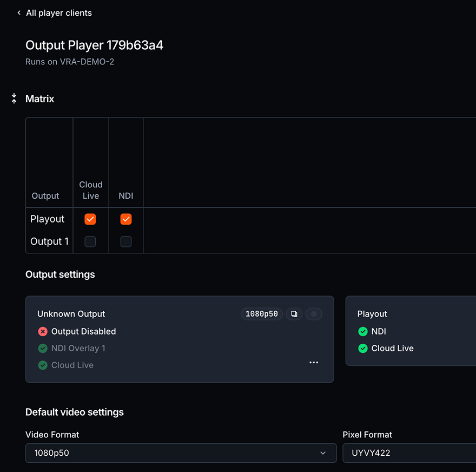Click the 'Default video settings' heading
The height and width of the screenshot is (472, 476).
pos(75,412)
